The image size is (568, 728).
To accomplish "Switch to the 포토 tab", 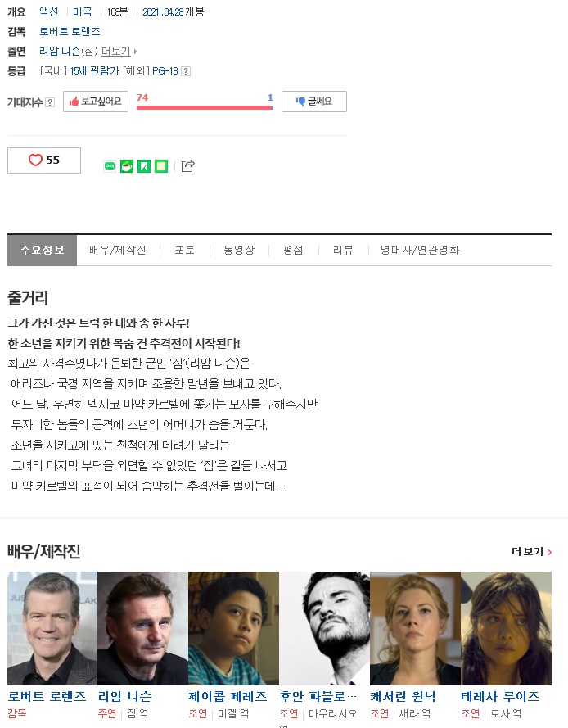I will [184, 251].
